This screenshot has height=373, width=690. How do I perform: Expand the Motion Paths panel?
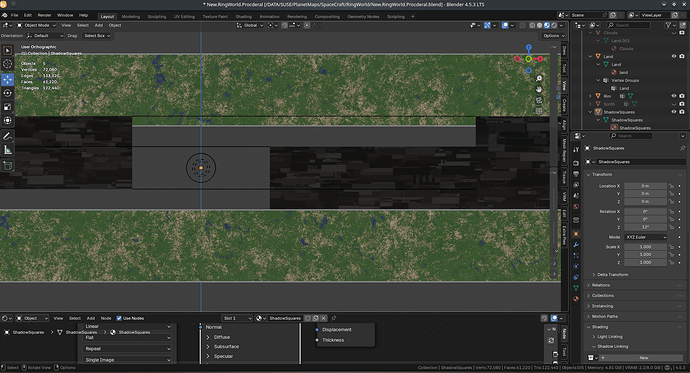click(636, 316)
